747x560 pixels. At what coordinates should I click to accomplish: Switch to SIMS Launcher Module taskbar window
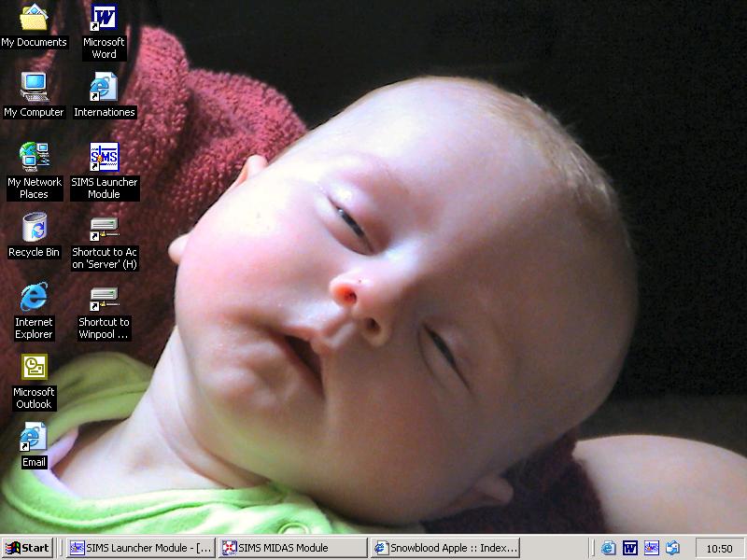coord(141,548)
